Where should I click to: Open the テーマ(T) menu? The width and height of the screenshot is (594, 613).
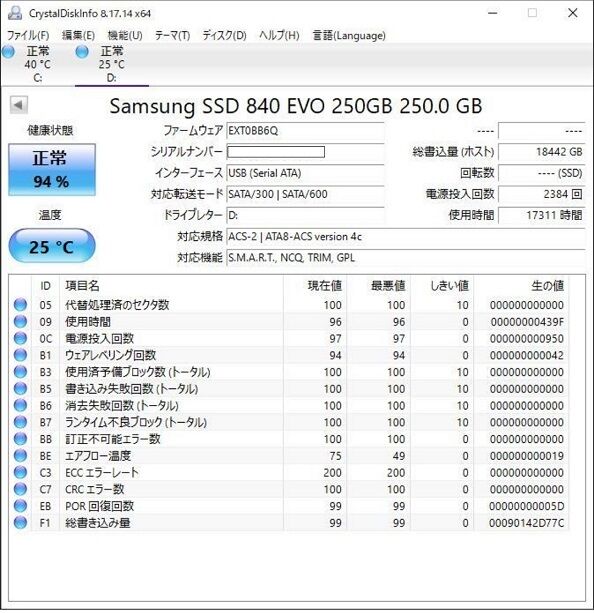172,36
